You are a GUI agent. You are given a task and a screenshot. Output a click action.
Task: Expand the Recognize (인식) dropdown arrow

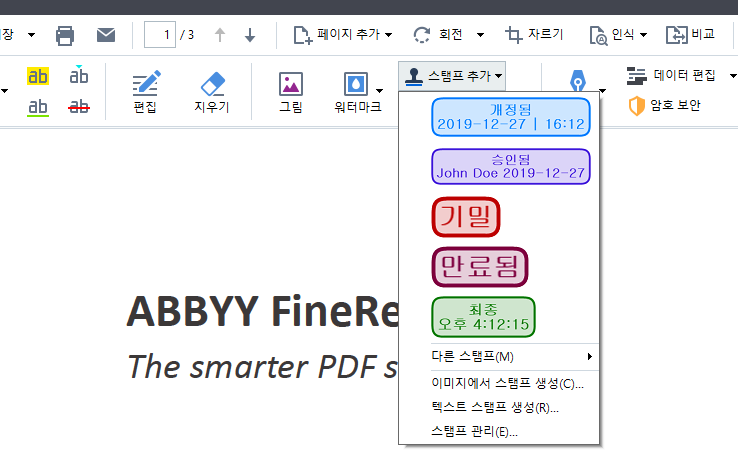643,35
